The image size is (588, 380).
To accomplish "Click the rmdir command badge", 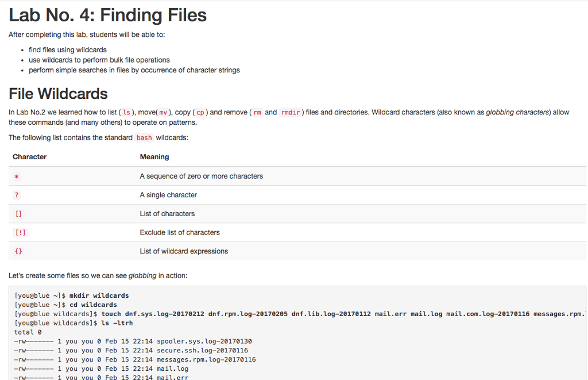I will 291,113.
